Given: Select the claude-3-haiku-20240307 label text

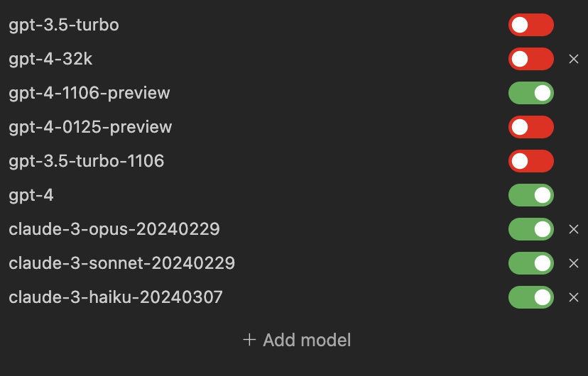Looking at the screenshot, I should (x=116, y=297).
